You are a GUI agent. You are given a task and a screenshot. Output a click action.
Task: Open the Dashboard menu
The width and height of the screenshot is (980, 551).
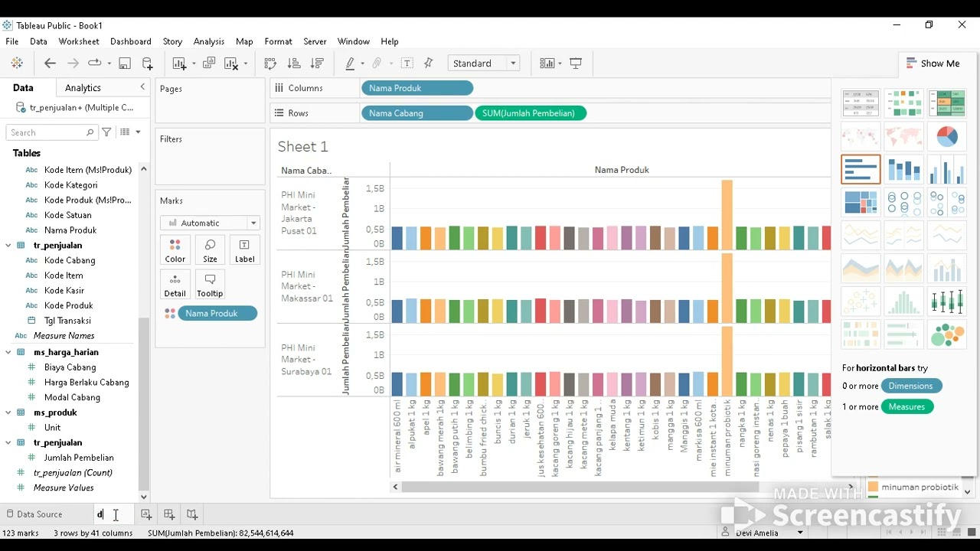131,41
